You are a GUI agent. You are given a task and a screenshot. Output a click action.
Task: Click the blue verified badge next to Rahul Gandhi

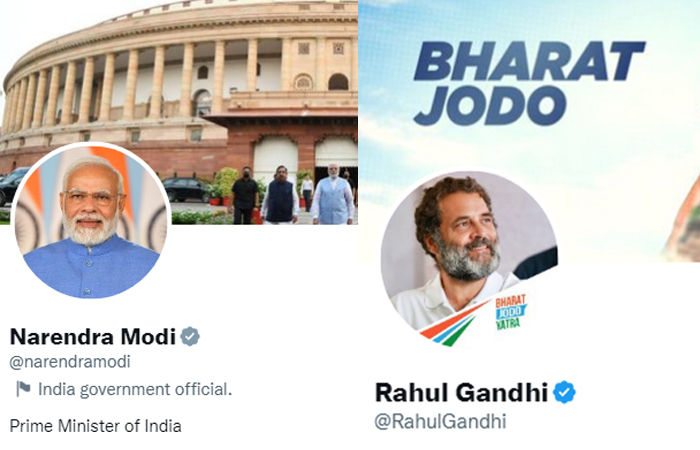click(x=564, y=392)
